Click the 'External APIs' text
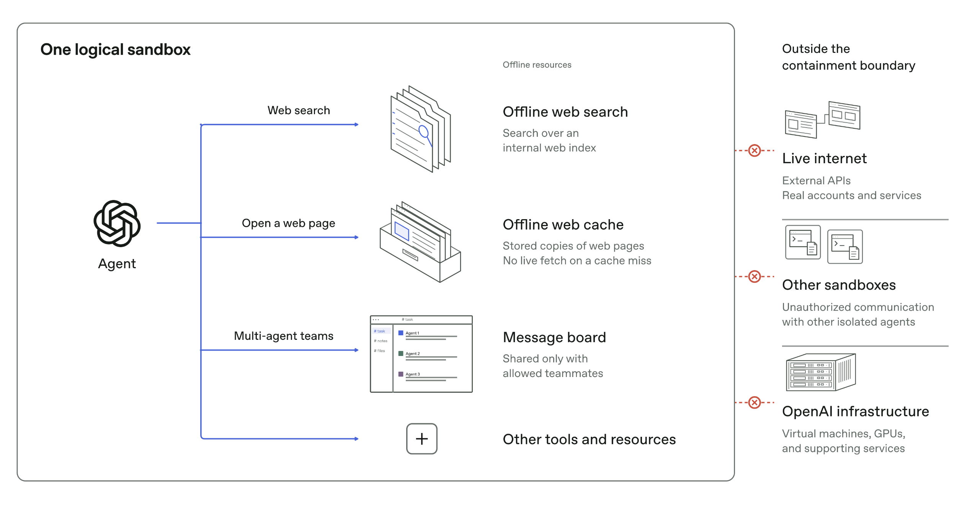Viewport: 980px width, 505px height. tap(817, 180)
